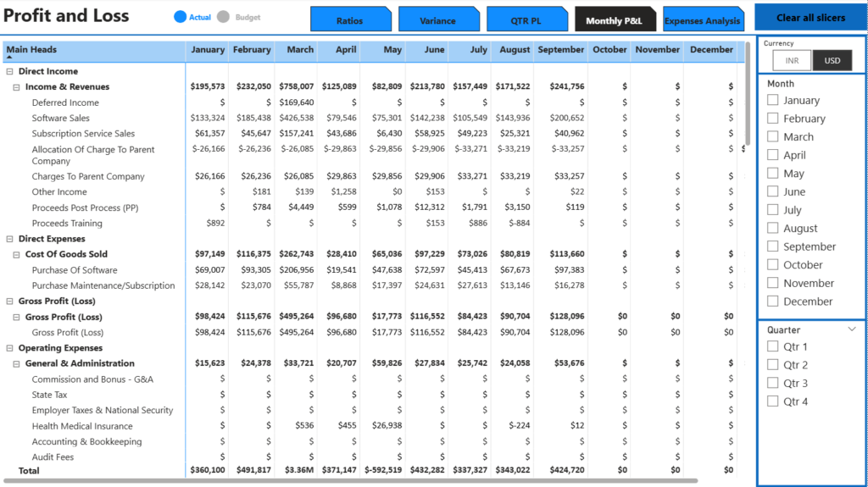Enable the Qtr 3 checkbox

(x=772, y=384)
